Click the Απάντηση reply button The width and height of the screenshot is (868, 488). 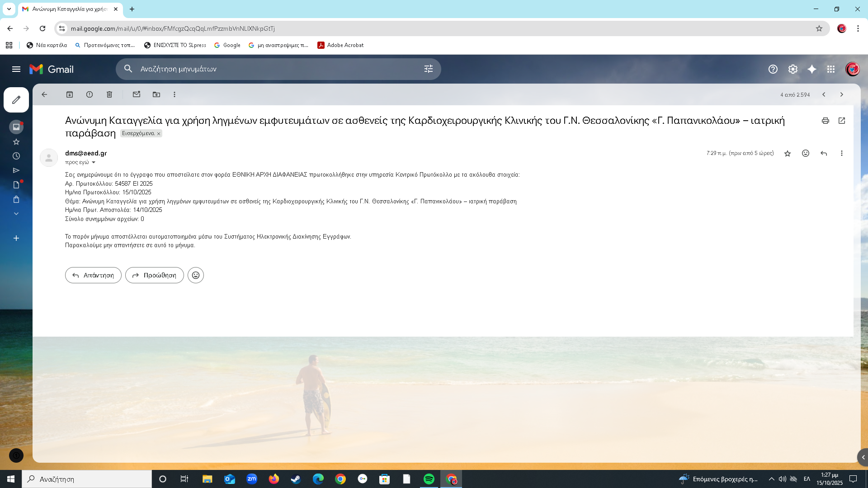click(x=93, y=275)
